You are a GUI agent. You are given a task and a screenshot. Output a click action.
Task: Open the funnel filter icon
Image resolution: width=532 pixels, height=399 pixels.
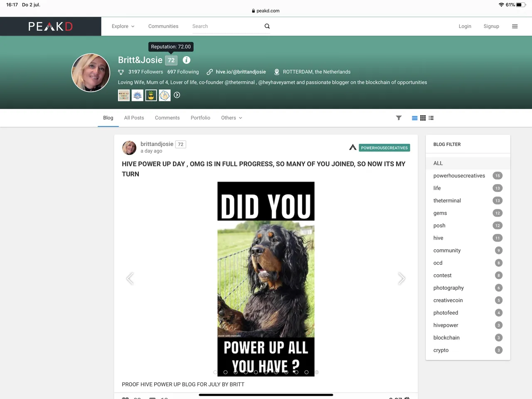coord(399,118)
